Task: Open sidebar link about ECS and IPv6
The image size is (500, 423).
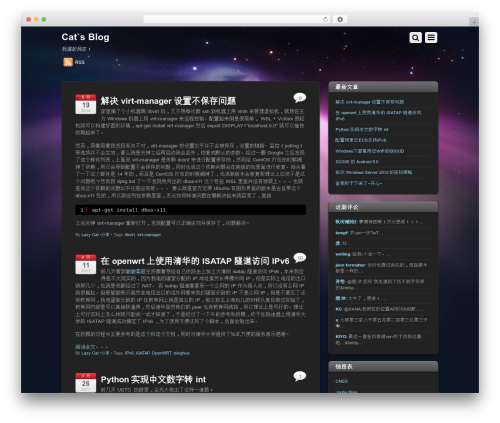Action: coord(361,140)
